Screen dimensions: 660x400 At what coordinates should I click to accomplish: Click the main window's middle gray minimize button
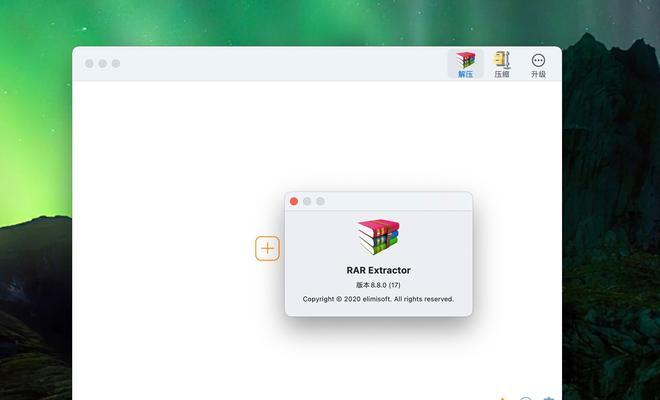[x=103, y=63]
